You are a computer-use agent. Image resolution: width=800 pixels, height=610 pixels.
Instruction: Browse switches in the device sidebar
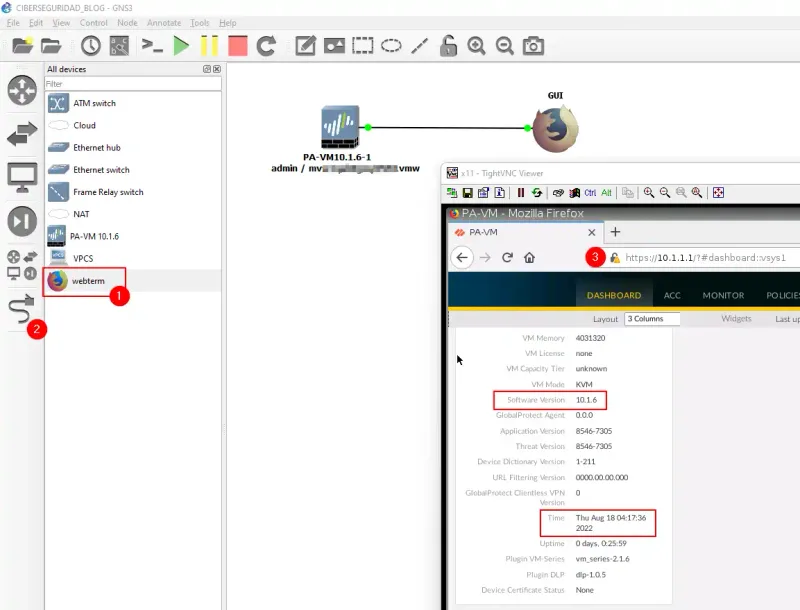(x=22, y=134)
